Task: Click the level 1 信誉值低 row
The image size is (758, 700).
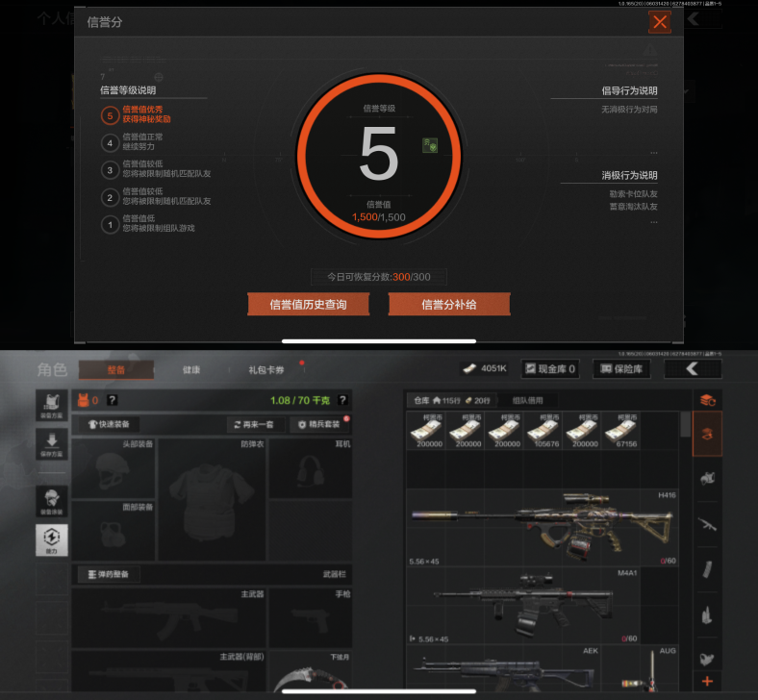Action: click(x=148, y=224)
